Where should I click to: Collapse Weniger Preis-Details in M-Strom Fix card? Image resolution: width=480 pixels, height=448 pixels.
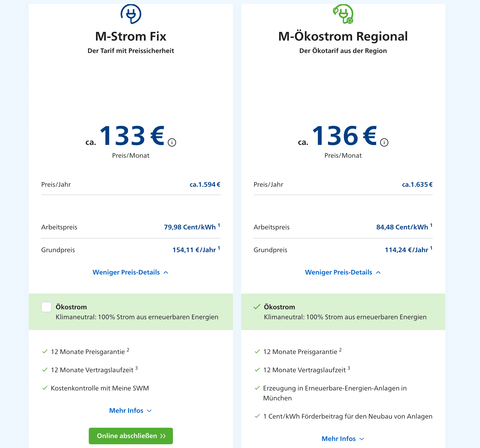(x=131, y=272)
